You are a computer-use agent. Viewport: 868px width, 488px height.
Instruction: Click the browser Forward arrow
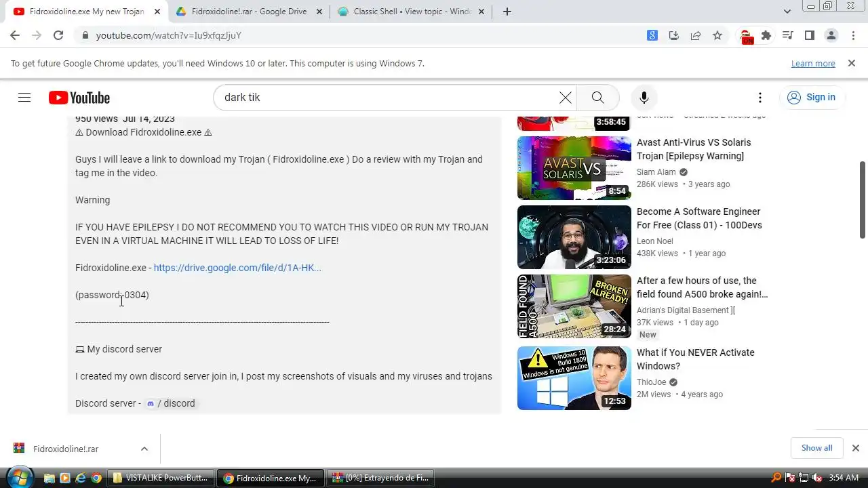click(37, 35)
